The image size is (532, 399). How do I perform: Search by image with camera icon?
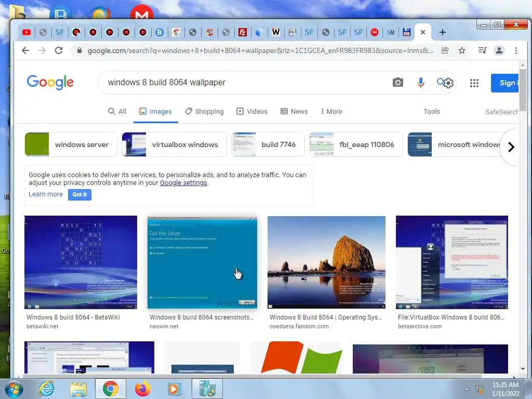[x=397, y=83]
